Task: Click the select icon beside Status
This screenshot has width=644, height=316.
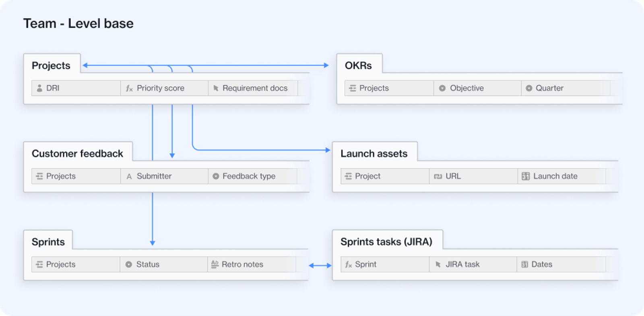Action: (129, 265)
